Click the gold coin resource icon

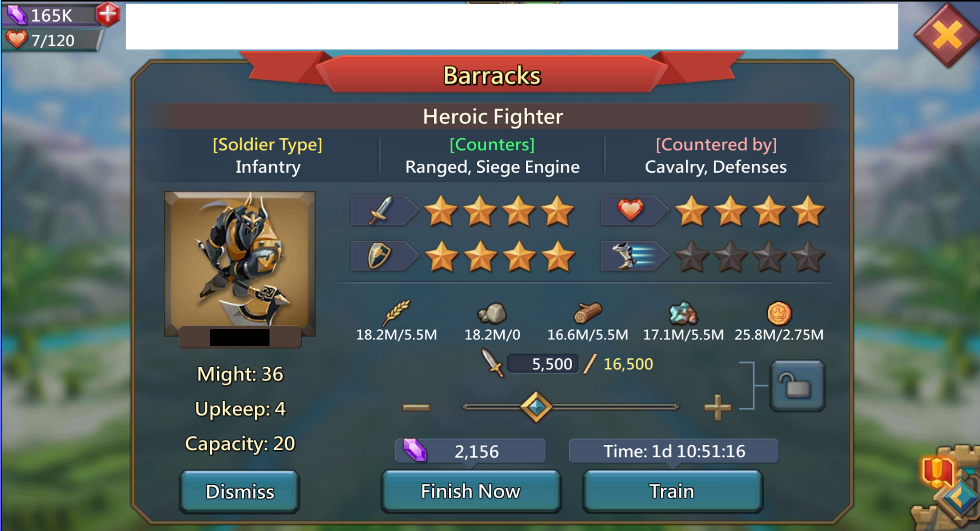[779, 313]
